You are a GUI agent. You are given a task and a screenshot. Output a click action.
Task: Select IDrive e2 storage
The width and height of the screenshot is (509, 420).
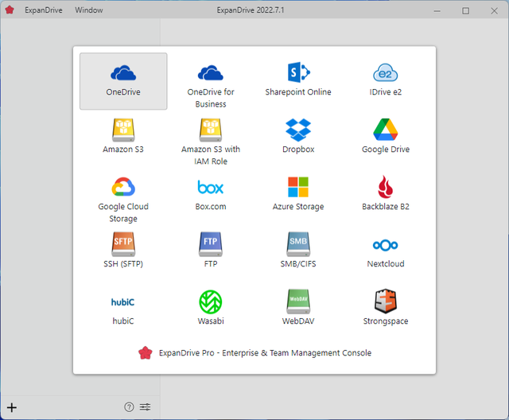(386, 73)
